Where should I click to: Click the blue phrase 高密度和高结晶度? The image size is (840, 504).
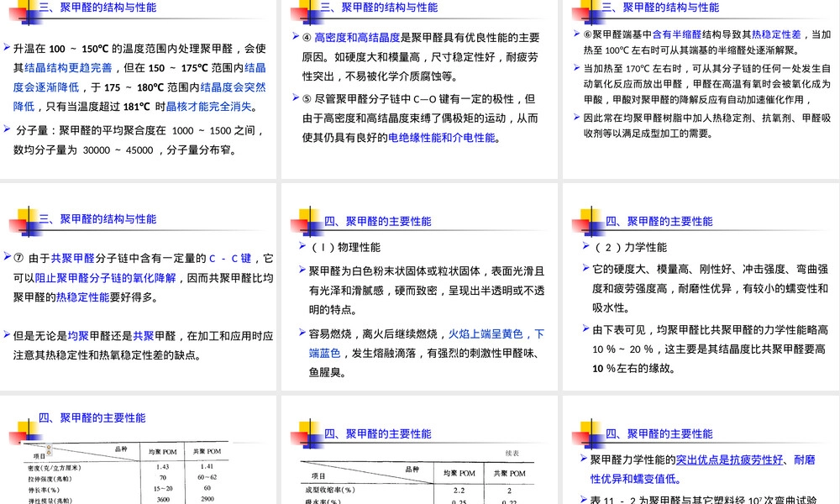[357, 38]
